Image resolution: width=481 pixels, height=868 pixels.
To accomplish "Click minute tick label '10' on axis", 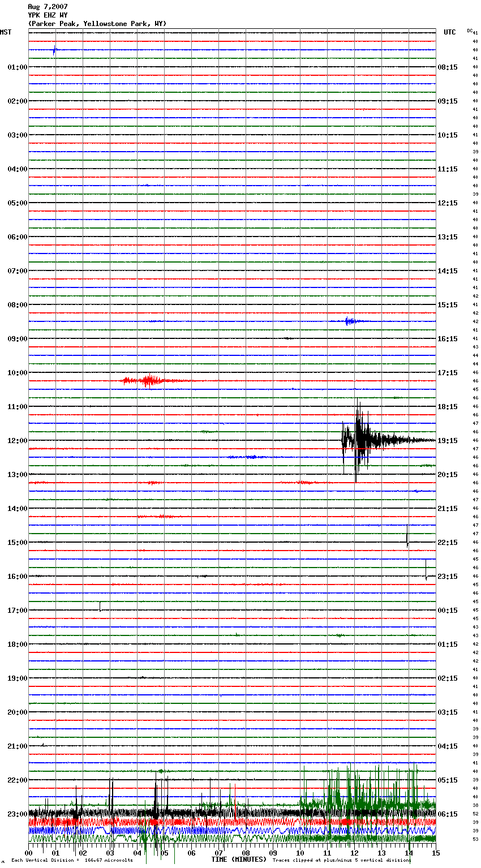I will tap(300, 853).
